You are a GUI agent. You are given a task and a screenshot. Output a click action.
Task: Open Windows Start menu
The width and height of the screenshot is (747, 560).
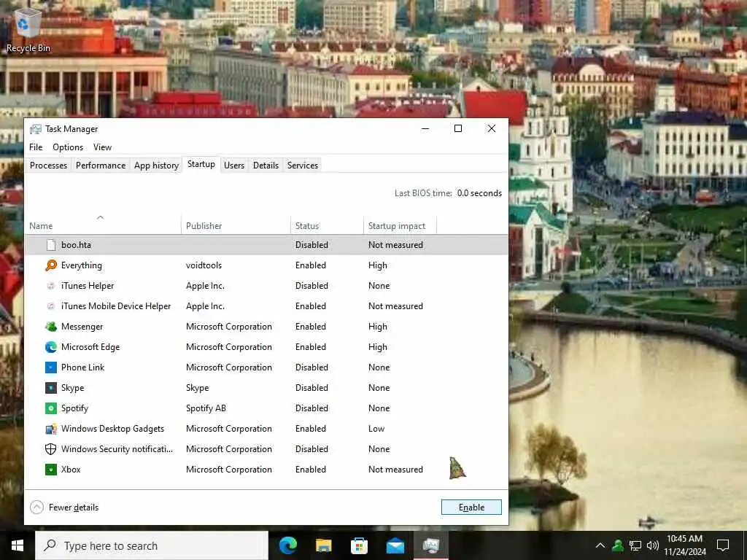coord(18,545)
